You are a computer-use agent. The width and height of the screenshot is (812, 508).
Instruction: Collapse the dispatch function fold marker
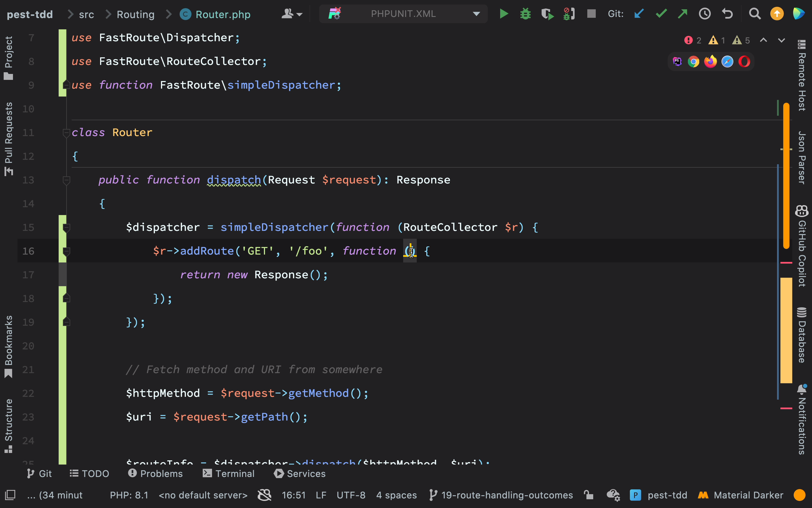(x=66, y=180)
